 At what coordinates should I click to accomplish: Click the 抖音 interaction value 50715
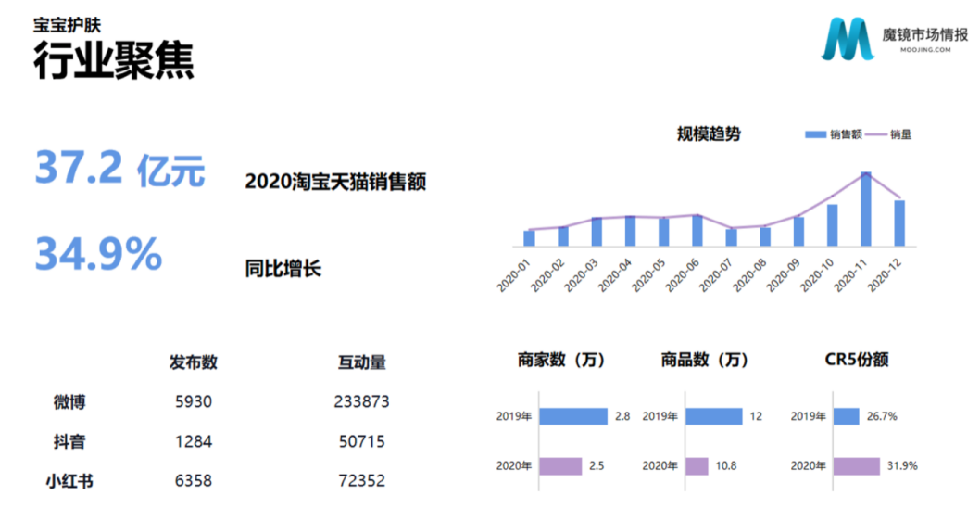pyautogui.click(x=362, y=441)
